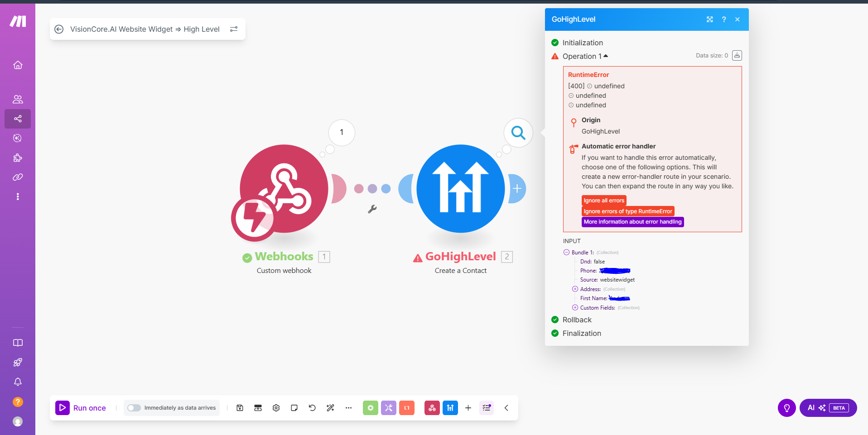
Task: Open scenario settings gear in toolbar
Action: point(276,408)
